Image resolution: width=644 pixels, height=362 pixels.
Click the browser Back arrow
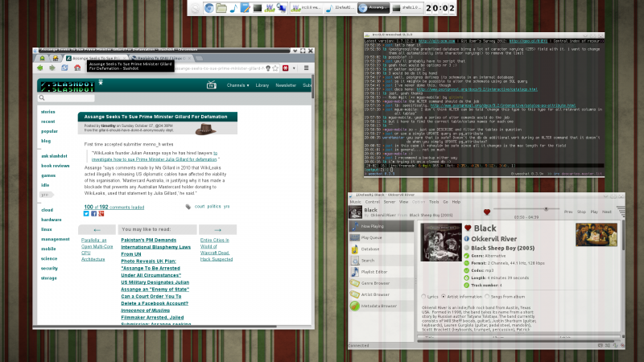tap(39, 68)
